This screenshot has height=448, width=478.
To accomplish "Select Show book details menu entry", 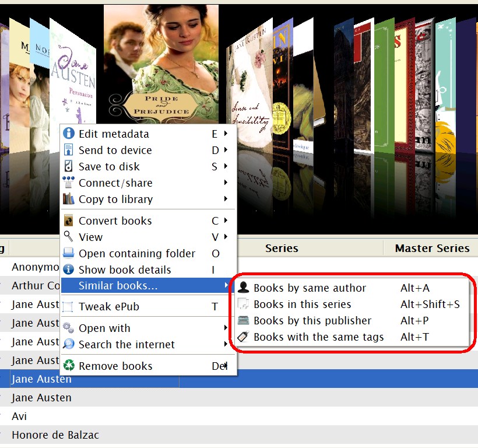I will [149, 269].
